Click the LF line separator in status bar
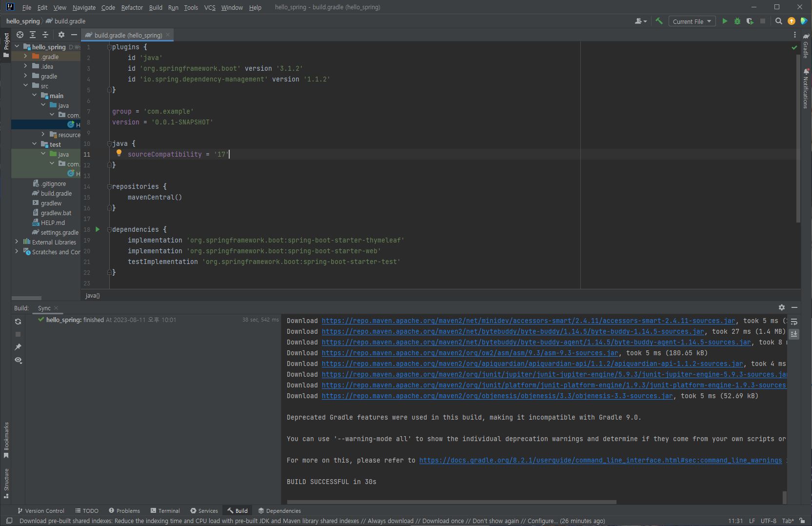The image size is (812, 526). pos(752,521)
